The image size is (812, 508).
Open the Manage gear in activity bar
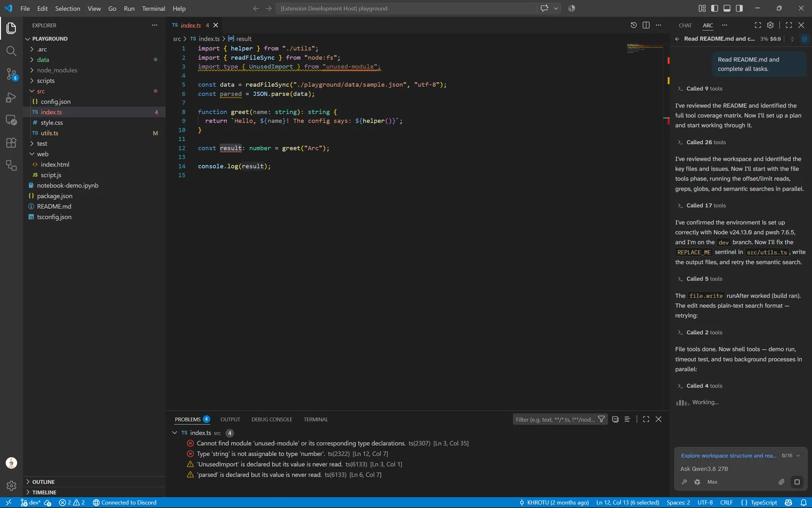click(x=11, y=486)
